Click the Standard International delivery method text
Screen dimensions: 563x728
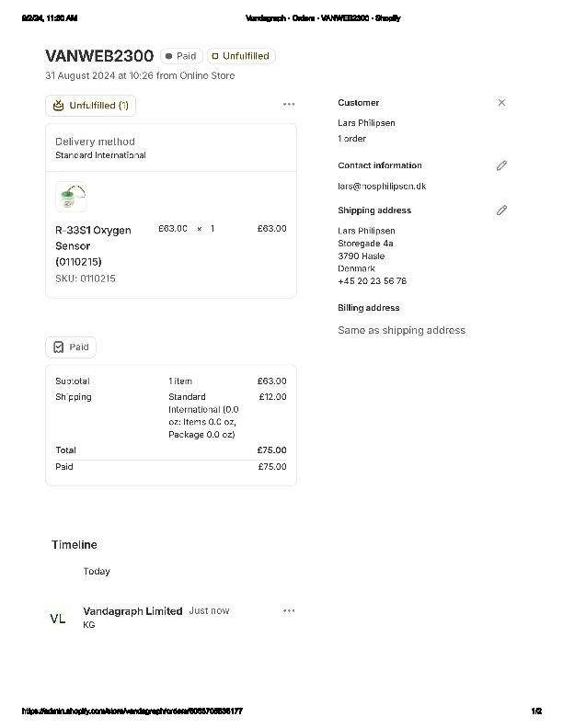100,155
